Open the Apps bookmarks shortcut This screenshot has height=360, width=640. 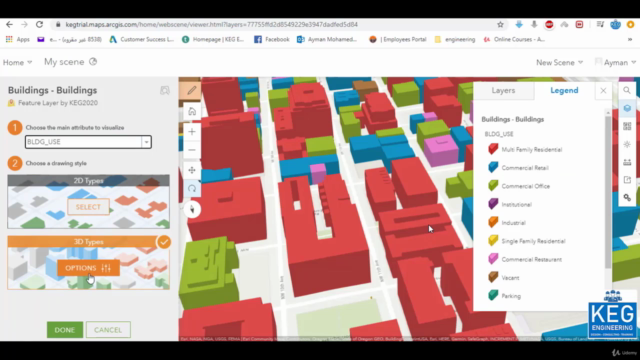(x=18, y=40)
